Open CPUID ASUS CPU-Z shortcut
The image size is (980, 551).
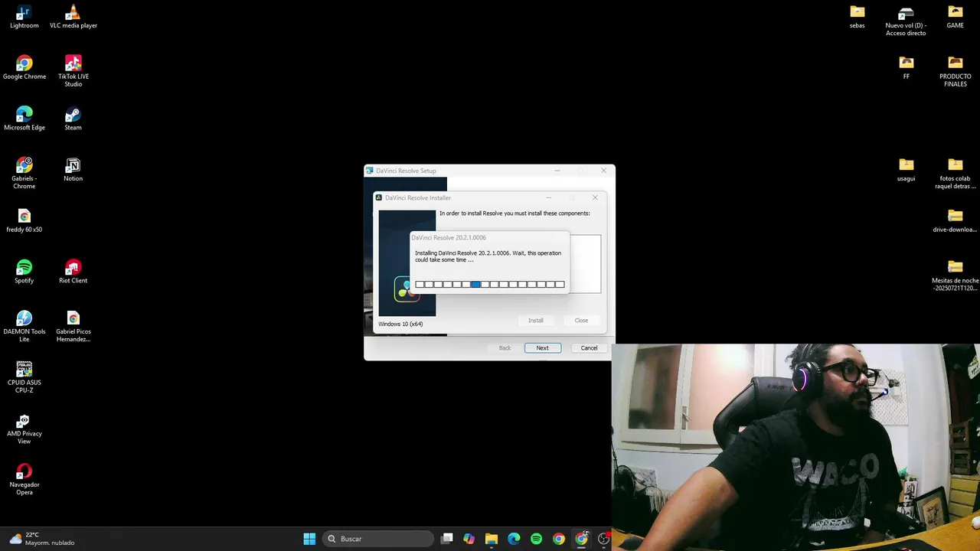point(24,377)
